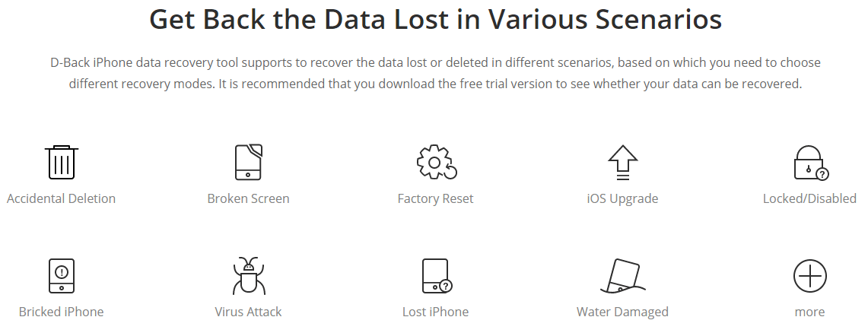Click the Lost iPhone text label
Screen dimensions: 868x336
(x=435, y=312)
